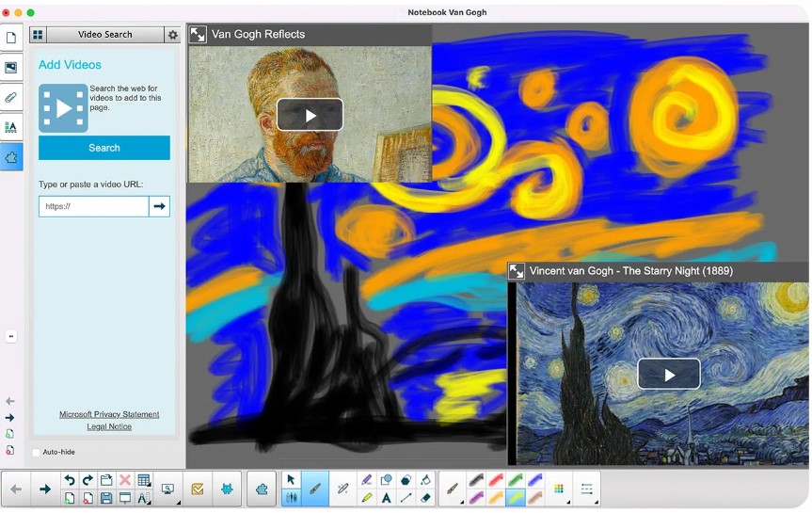Pick the purple brush color swatch
812x513 pixels.
[x=476, y=499]
